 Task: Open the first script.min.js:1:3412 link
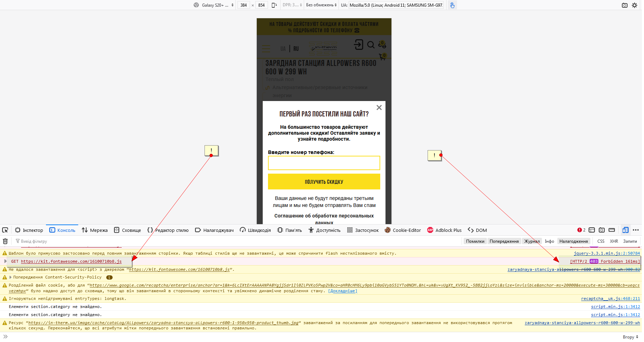pyautogui.click(x=615, y=307)
